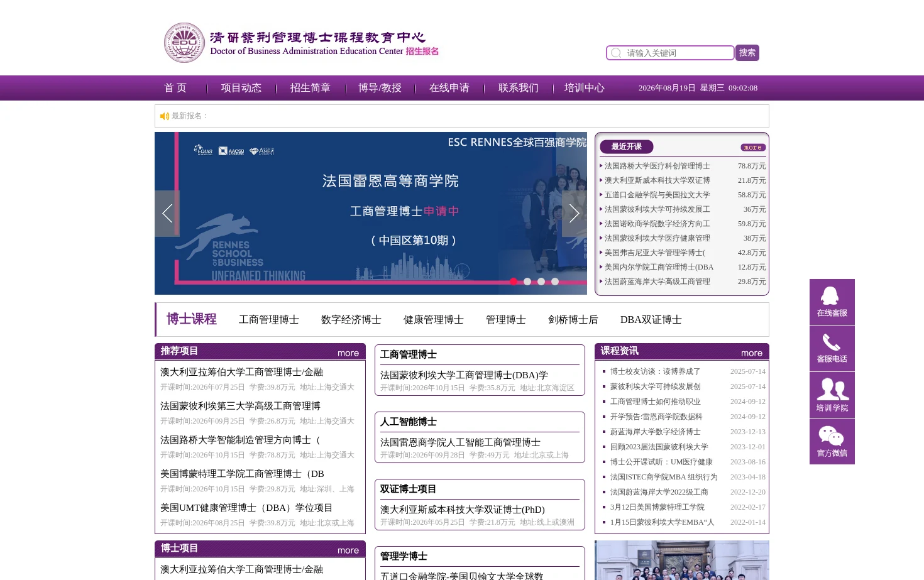Open news 博士校友访谈：读博养成了
The image size is (924, 580).
tap(655, 371)
